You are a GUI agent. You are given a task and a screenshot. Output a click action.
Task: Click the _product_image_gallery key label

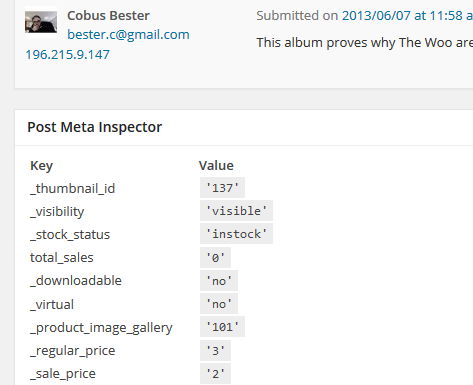pyautogui.click(x=101, y=328)
